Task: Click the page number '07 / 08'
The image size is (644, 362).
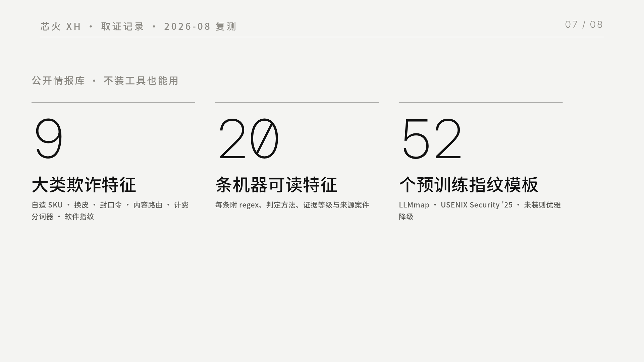Action: coord(584,24)
